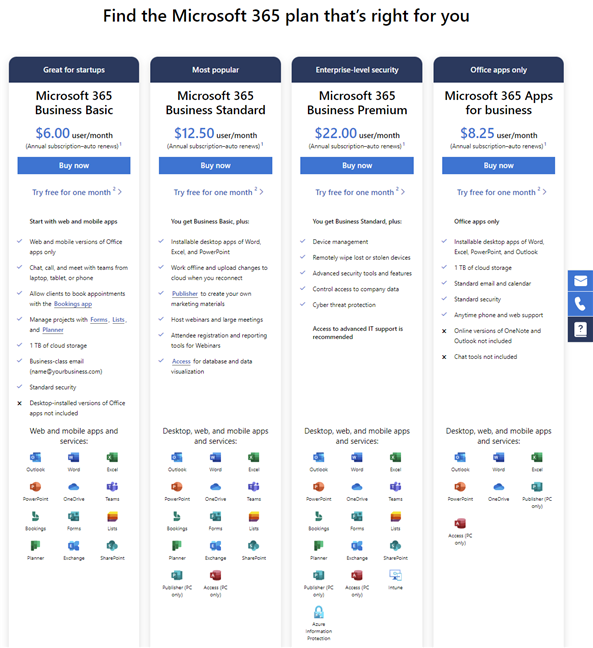593x648 pixels.
Task: Click '1 TB of cloud storage' in Basic
Action: (x=58, y=345)
